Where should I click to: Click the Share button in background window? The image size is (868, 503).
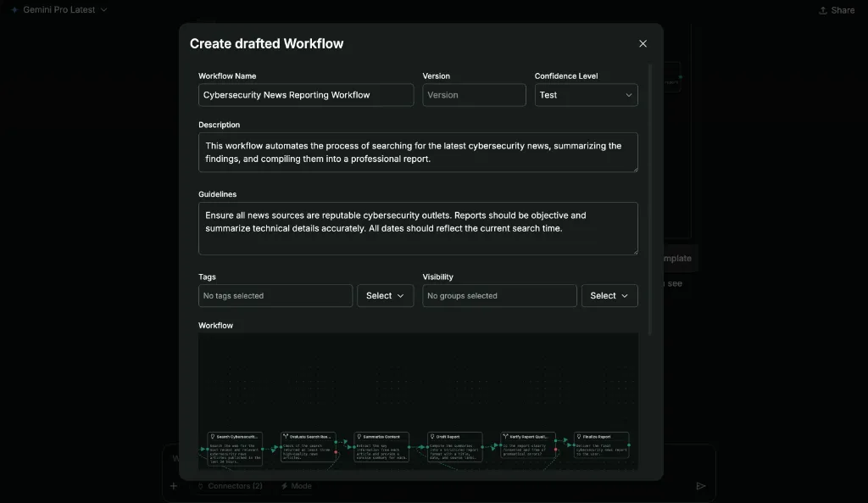(x=837, y=10)
